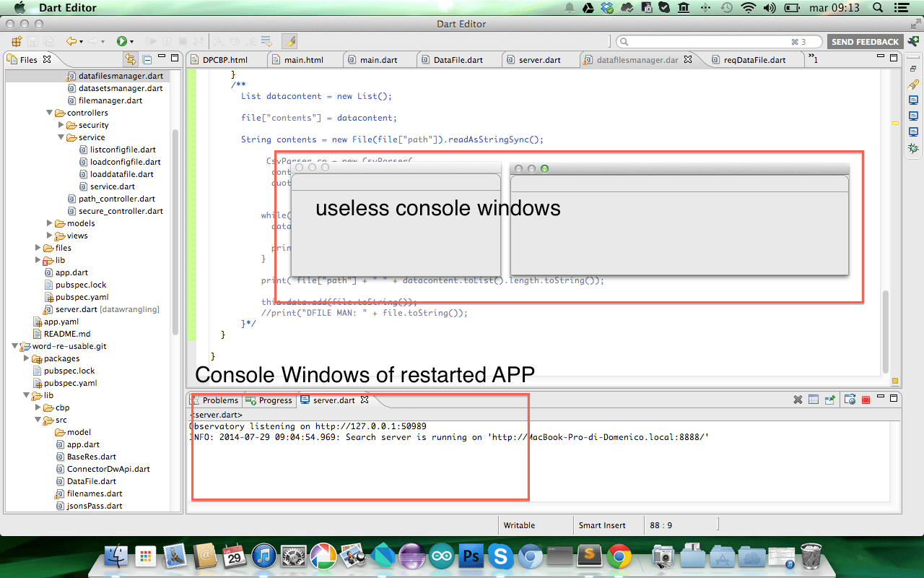This screenshot has height=578, width=924.
Task: Click the search field in the toolbar
Action: [718, 42]
